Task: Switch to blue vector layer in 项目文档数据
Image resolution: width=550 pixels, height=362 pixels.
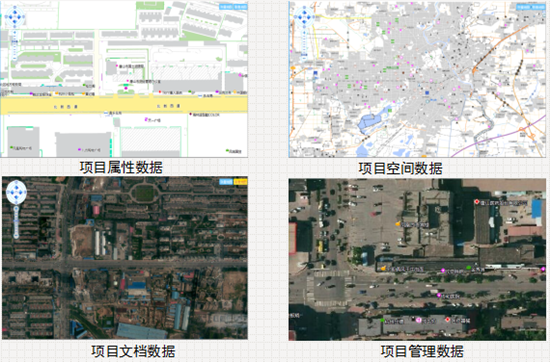Action: tap(226, 182)
